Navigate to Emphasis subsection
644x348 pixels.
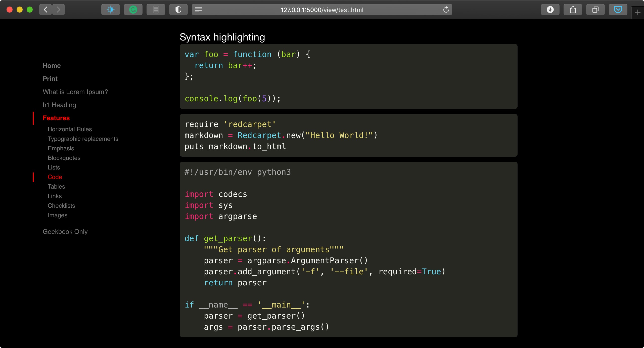tap(61, 148)
